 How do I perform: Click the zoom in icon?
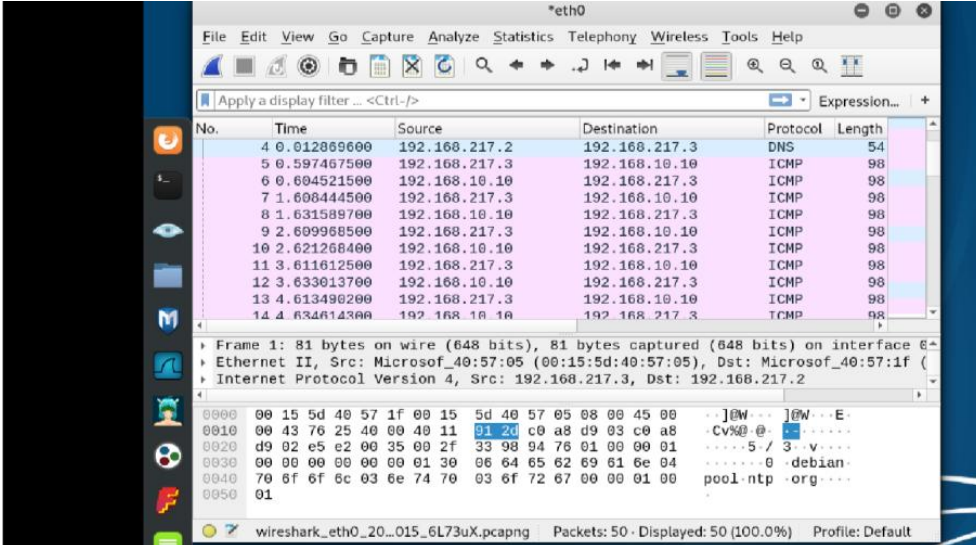755,66
